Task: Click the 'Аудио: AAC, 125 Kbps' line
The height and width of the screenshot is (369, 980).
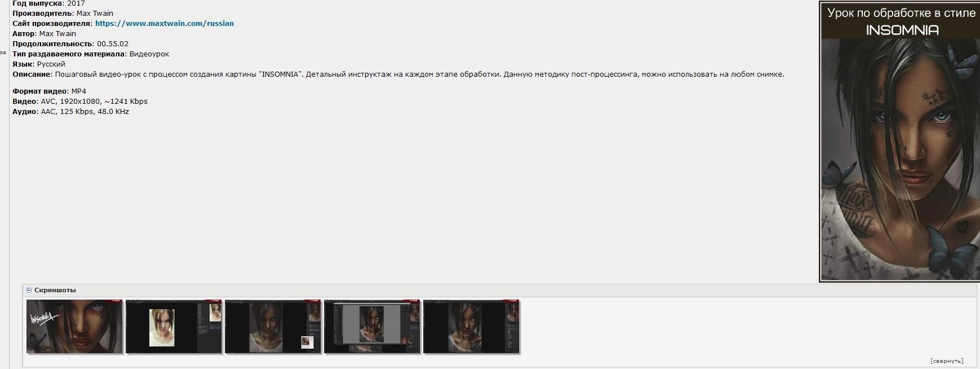Action: (70, 112)
